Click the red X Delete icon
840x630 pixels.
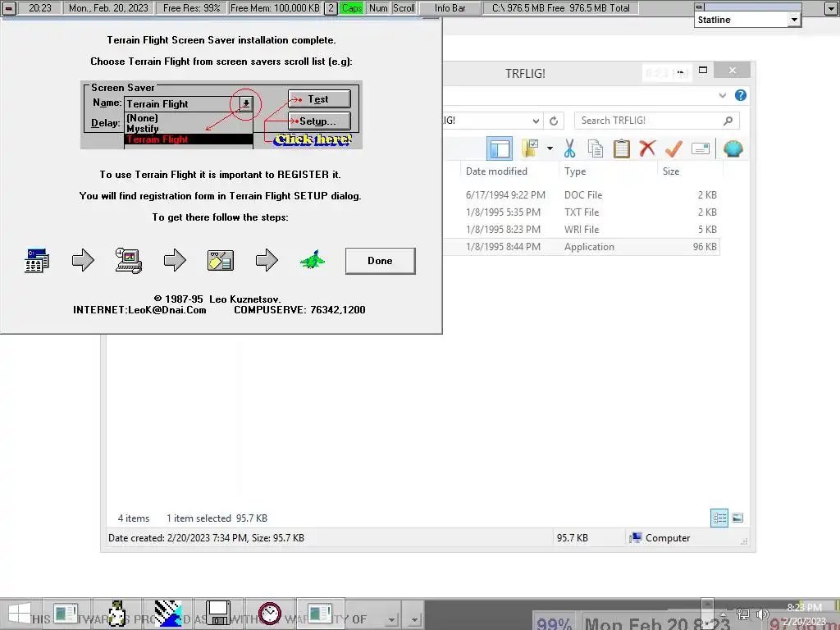647,148
